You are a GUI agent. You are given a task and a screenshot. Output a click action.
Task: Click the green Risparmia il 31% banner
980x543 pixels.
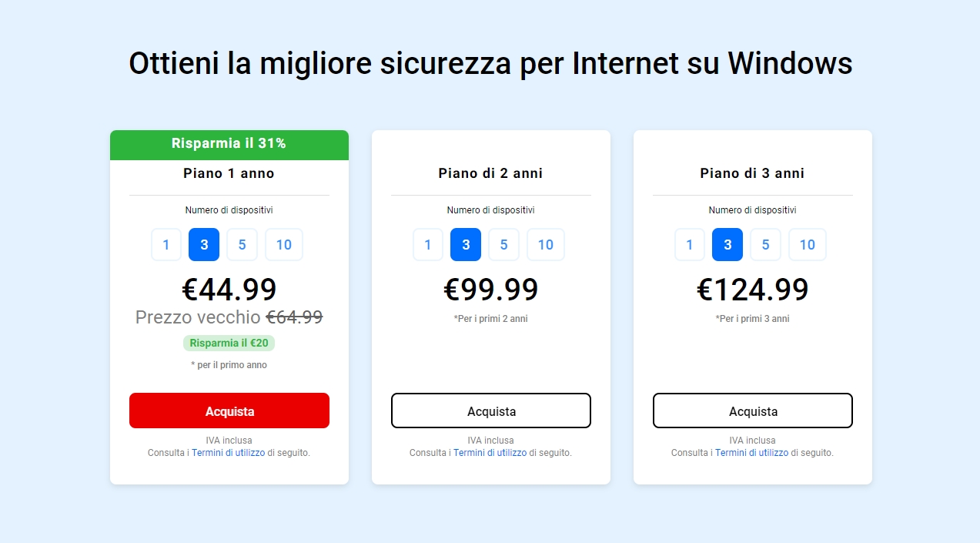point(229,144)
